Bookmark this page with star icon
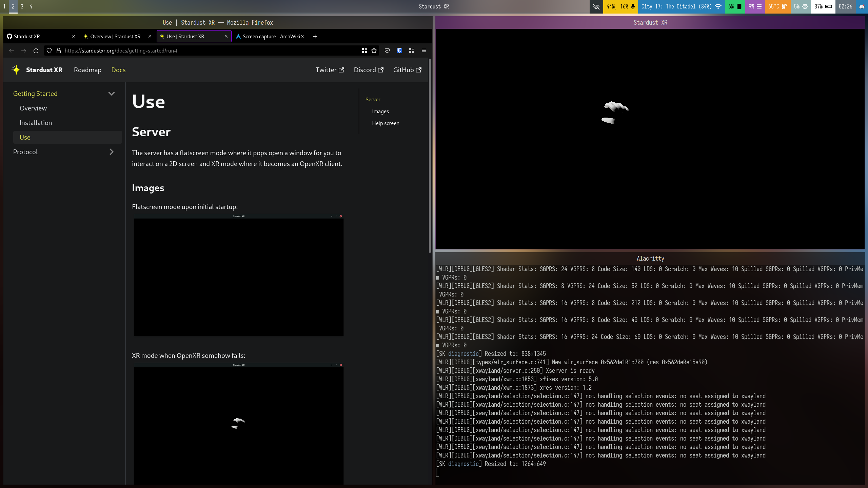The width and height of the screenshot is (868, 488). pos(374,50)
